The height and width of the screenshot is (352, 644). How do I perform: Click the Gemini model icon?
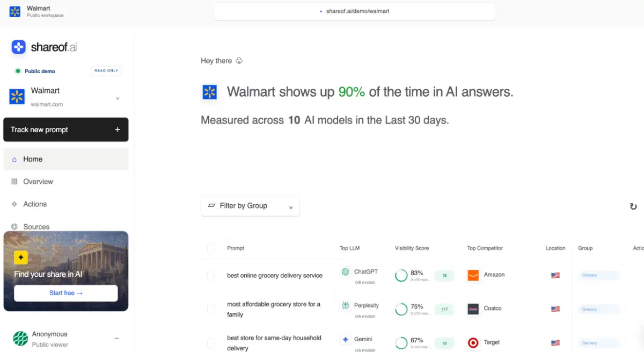click(346, 339)
